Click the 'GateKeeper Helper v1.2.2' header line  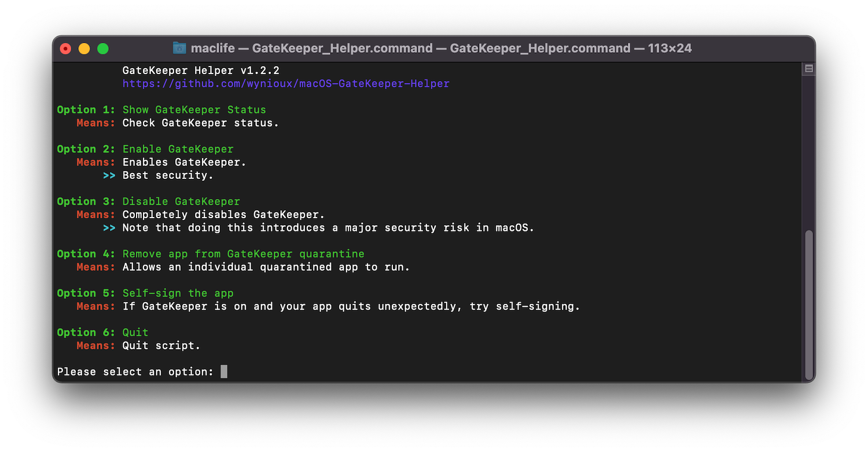(x=201, y=70)
